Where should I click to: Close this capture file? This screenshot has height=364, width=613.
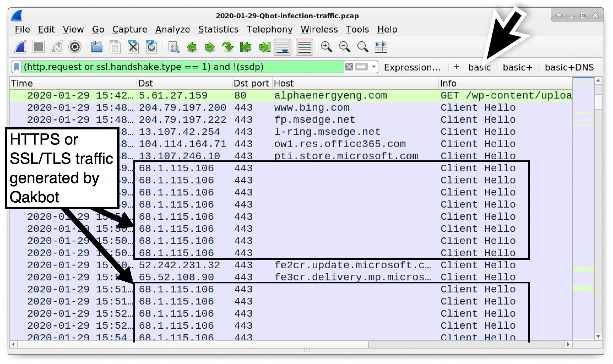[x=133, y=47]
